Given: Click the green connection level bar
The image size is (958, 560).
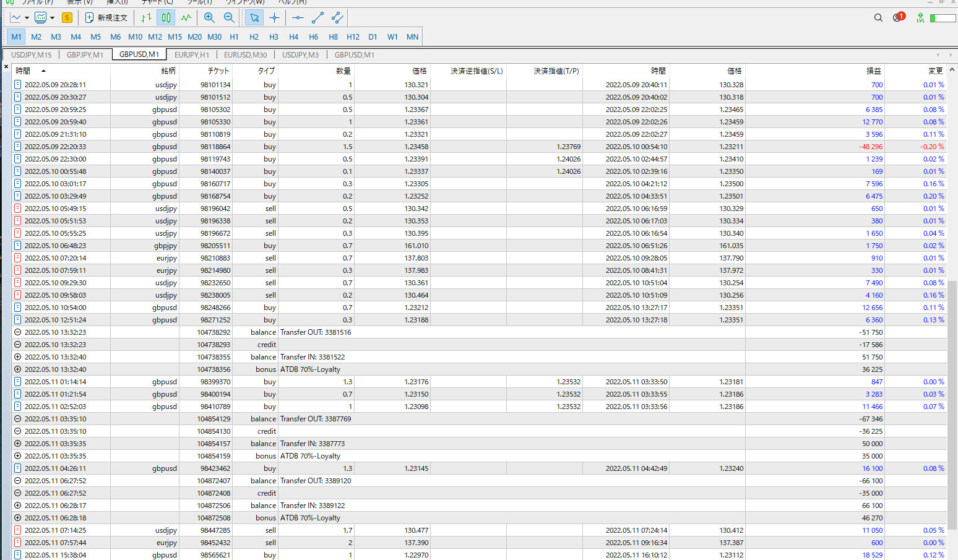Looking at the screenshot, I should pos(943,18).
